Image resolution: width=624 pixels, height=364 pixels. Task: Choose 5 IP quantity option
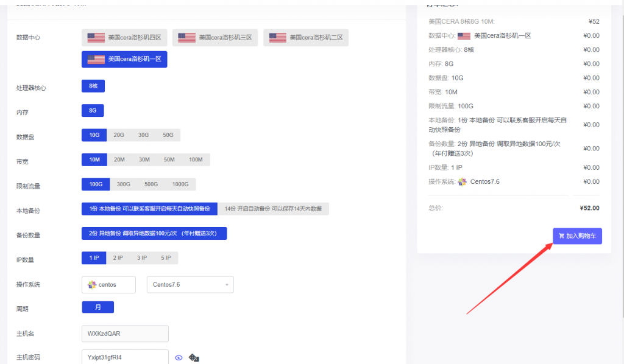pyautogui.click(x=166, y=258)
